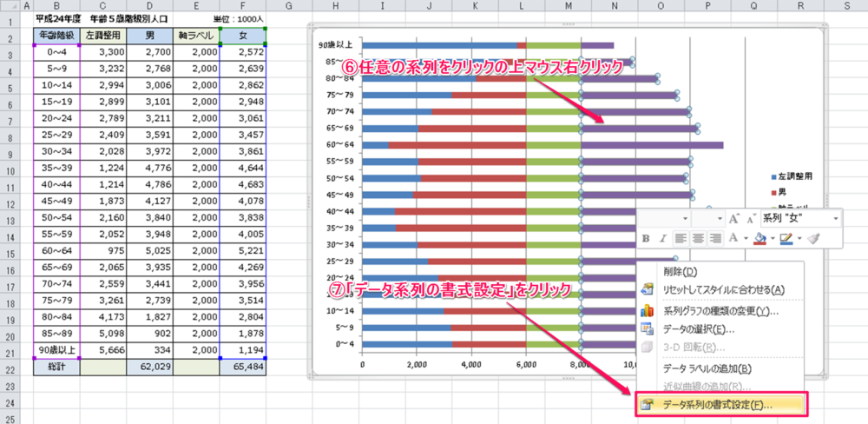Toggle bold in the mini toolbar
The height and width of the screenshot is (424, 868).
(646, 238)
